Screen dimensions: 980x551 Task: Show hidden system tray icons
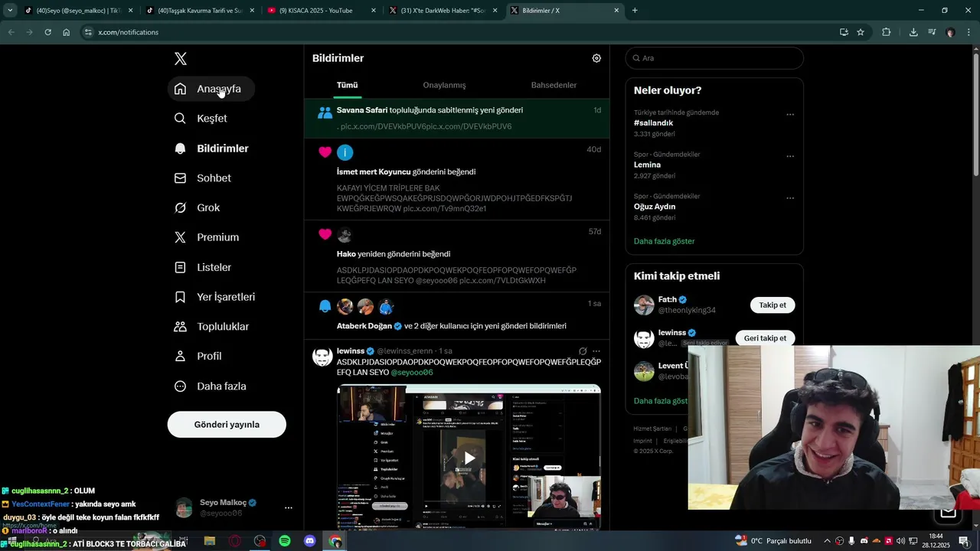coord(827,541)
